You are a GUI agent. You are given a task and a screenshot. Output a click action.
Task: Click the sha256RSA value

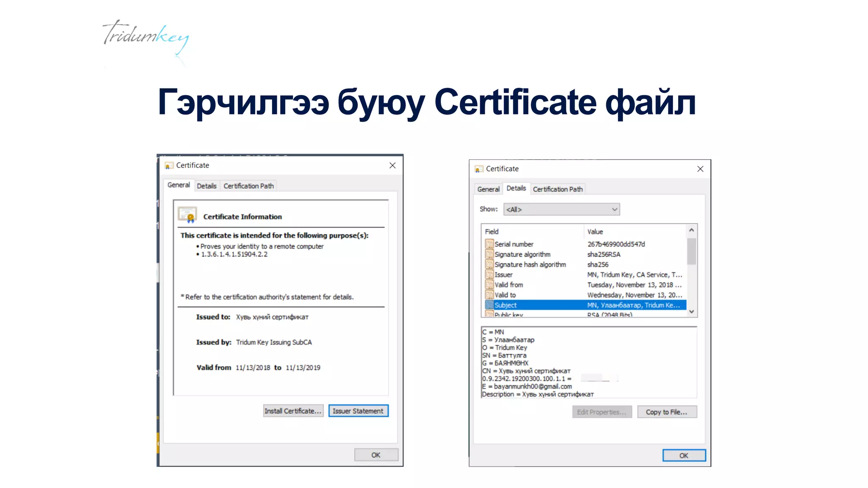[604, 254]
